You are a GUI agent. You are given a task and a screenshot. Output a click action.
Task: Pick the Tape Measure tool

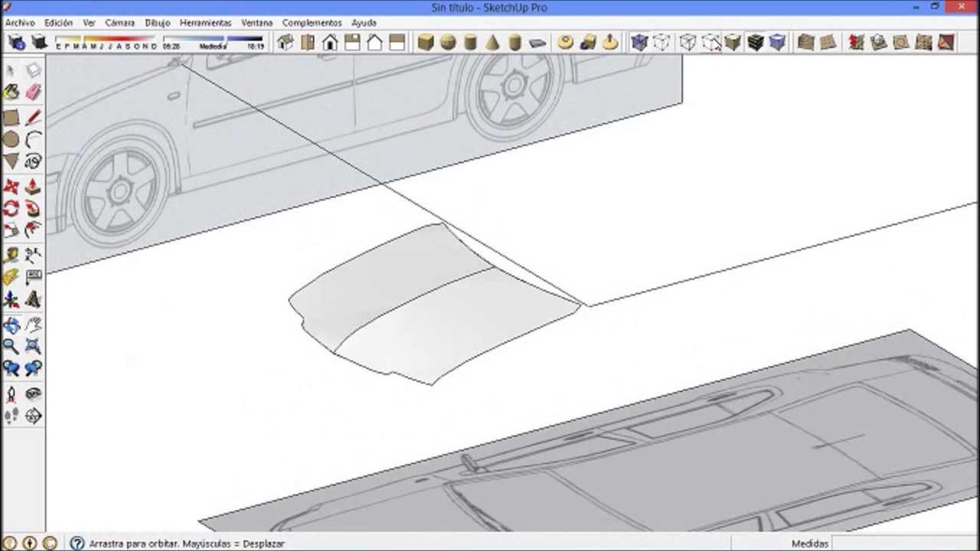11,256
